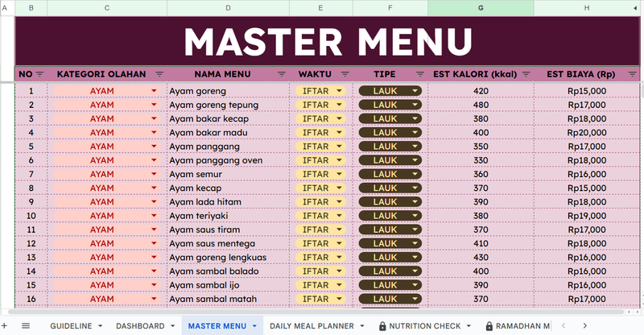
Task: Select cell 'Ayam kecap'
Action: tap(228, 188)
